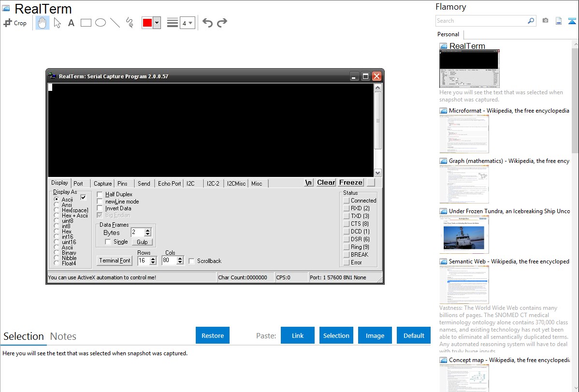Tick the newLine mode checkbox
Screen dimensions: 579x392
(x=100, y=202)
